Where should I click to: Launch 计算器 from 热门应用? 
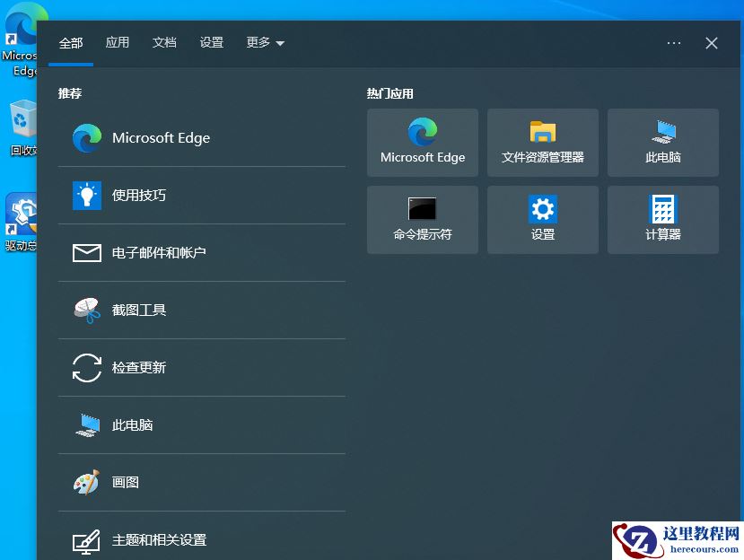click(x=662, y=219)
